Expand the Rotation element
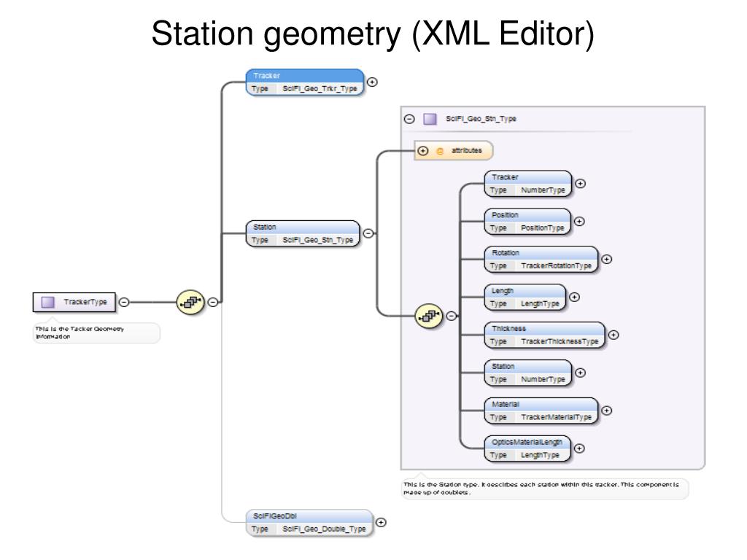 pos(606,259)
